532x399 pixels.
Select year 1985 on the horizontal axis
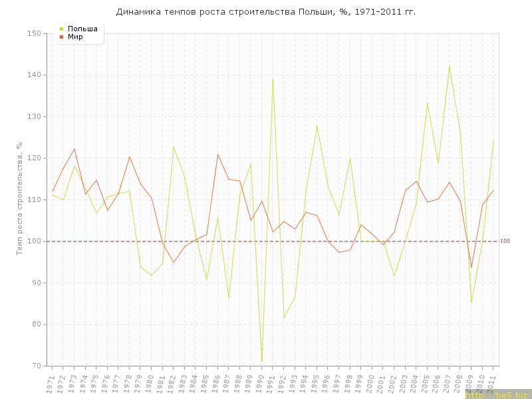tap(205, 383)
